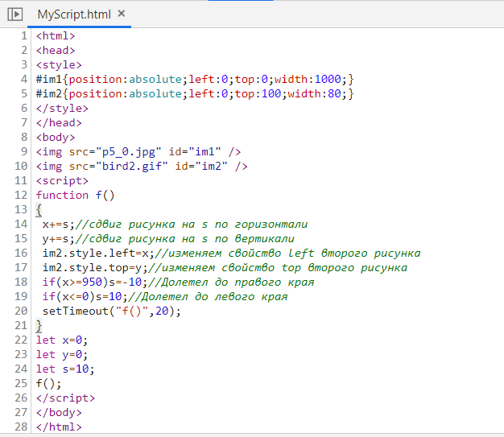Click line number 25 in gutter

[x=21, y=384]
